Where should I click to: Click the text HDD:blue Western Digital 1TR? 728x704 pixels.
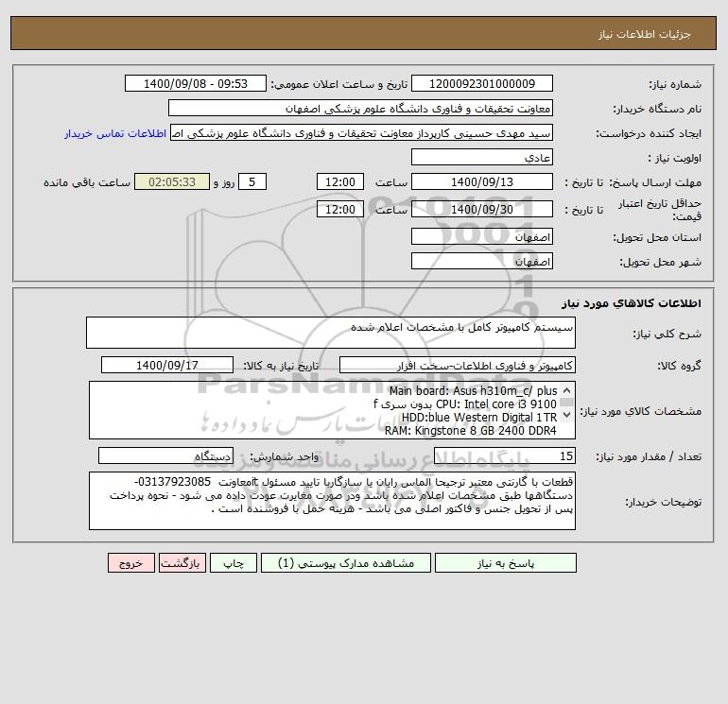coord(479,418)
